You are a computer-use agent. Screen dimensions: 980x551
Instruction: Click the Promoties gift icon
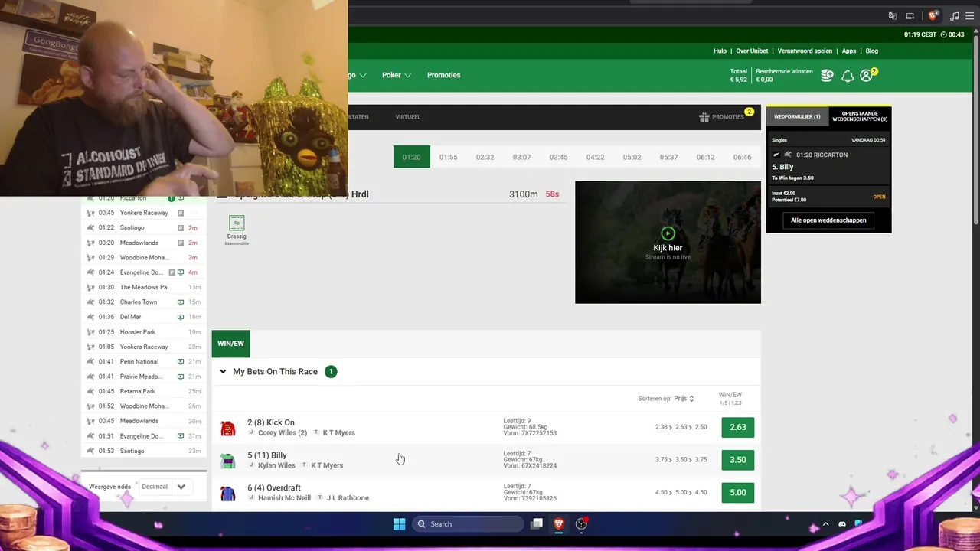pos(704,117)
